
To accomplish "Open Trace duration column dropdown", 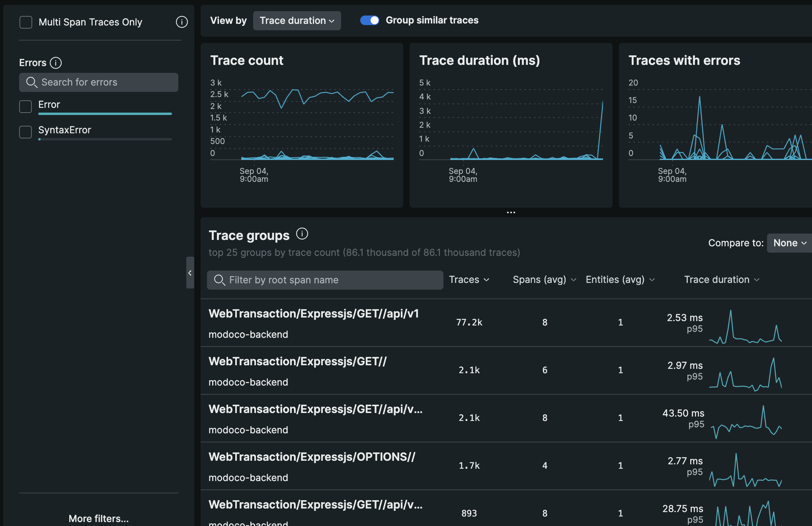I will click(x=721, y=280).
